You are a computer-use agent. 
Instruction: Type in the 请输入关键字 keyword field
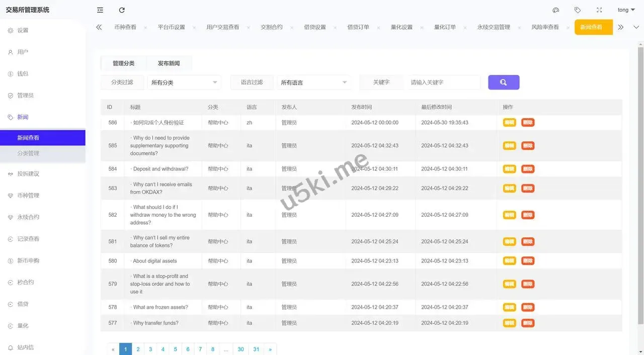point(444,82)
